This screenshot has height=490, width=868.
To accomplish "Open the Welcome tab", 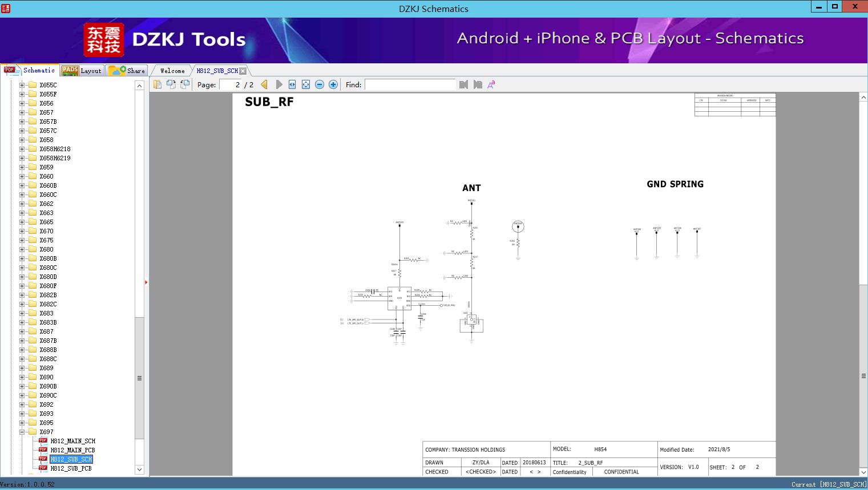I will (172, 71).
